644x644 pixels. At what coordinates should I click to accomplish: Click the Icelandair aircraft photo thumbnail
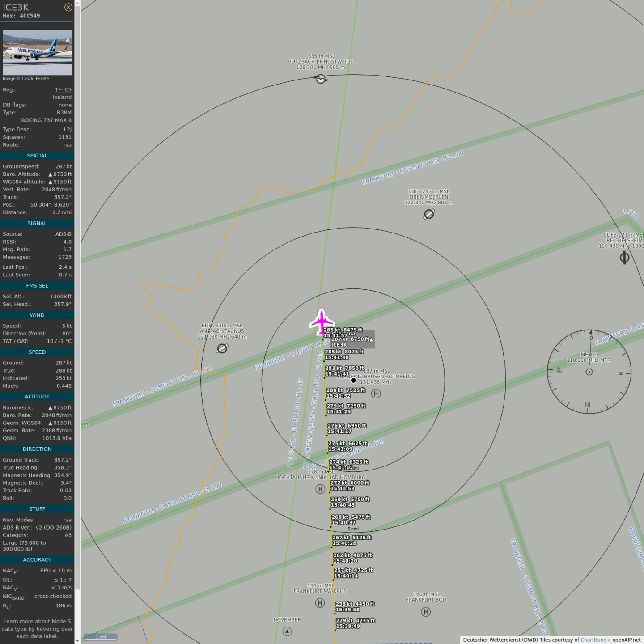click(37, 52)
